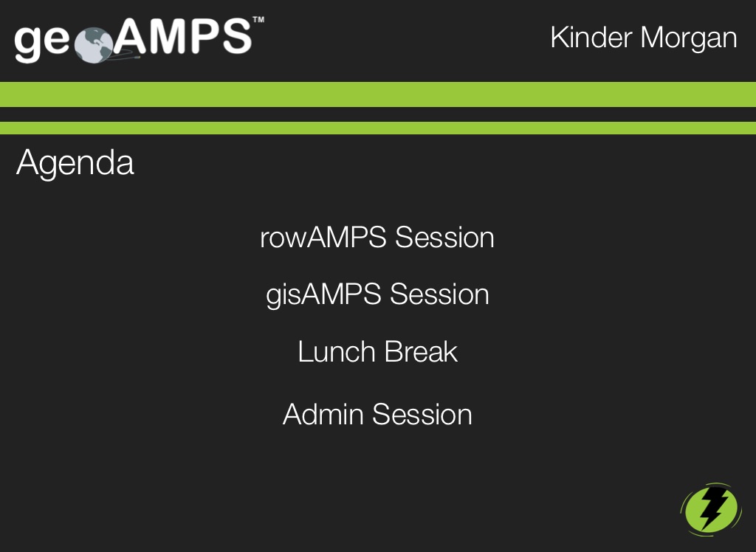Viewport: 756px width, 552px height.
Task: Select the Kinder Morgan title text
Action: (x=643, y=38)
